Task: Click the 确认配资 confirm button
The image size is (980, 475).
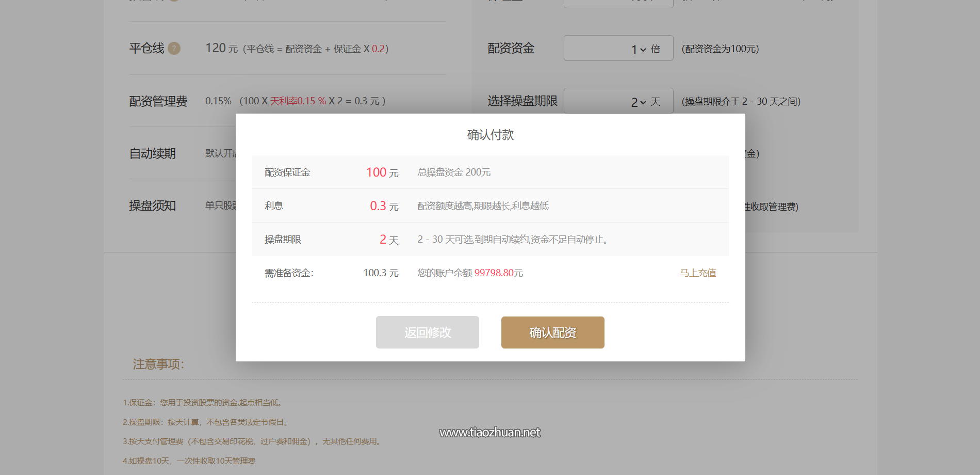Action: 552,332
